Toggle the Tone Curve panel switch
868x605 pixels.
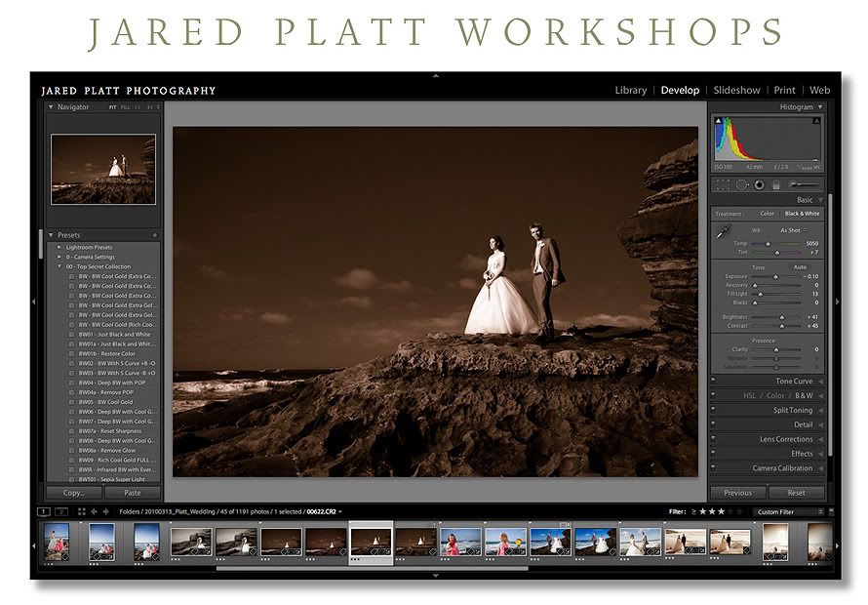pos(715,382)
